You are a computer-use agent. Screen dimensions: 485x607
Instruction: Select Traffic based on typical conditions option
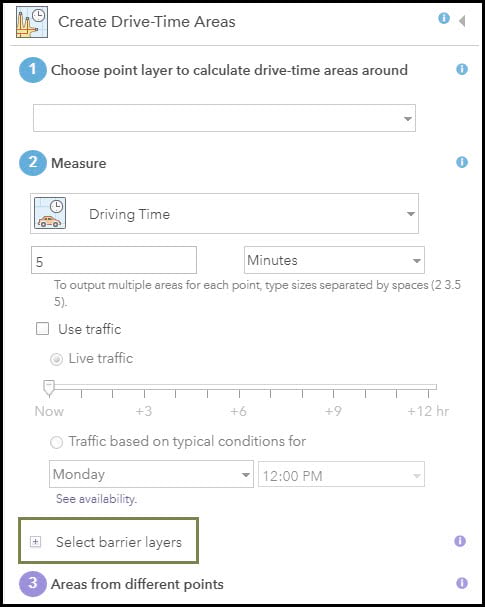coord(57,442)
